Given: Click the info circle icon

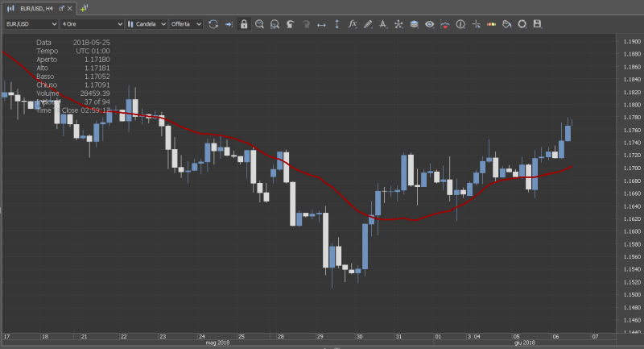Looking at the screenshot, I should [x=460, y=24].
